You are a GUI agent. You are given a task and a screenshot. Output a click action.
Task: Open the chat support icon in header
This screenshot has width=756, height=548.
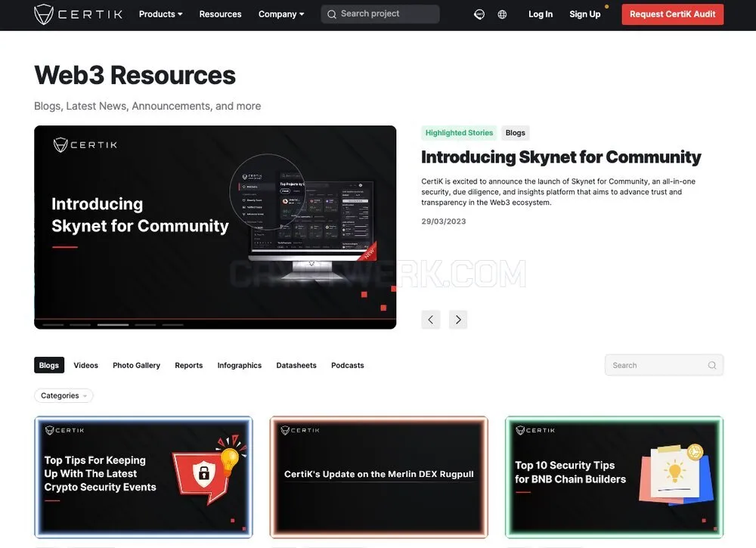479,14
